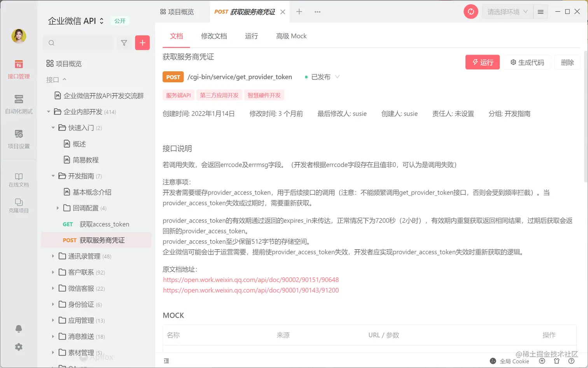Open 企业微信开放API开发交流群 document
This screenshot has width=588, height=368.
[x=99, y=96]
